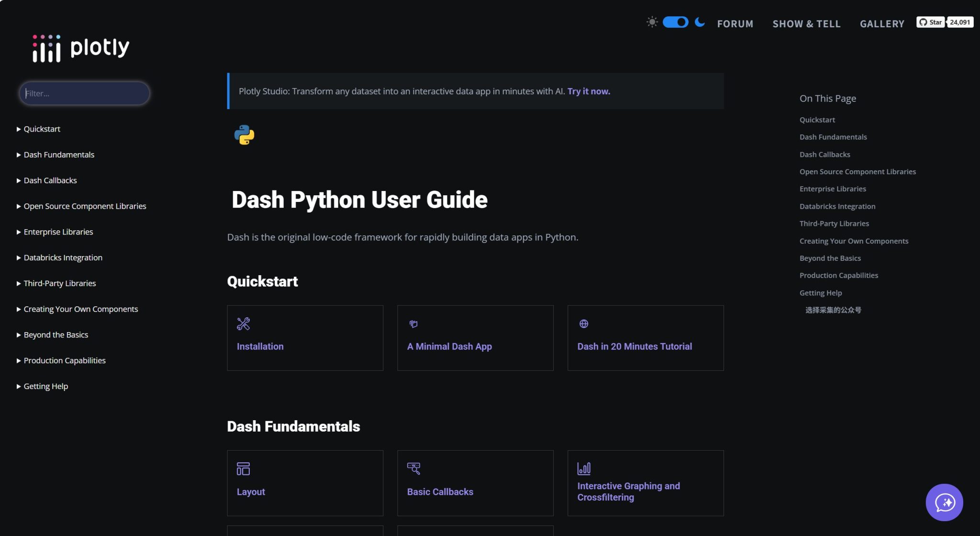The width and height of the screenshot is (980, 536).
Task: Expand the Beyond the Basics sidebar section
Action: pos(52,335)
